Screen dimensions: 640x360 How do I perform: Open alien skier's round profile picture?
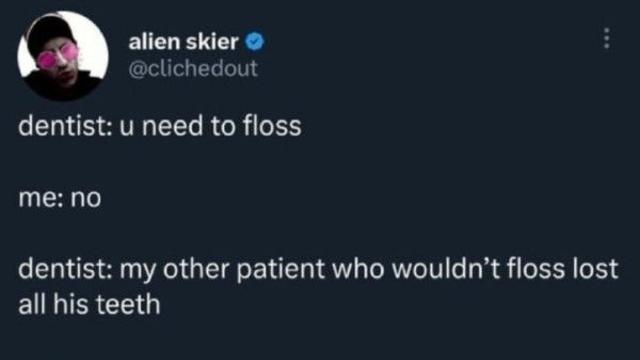63,56
